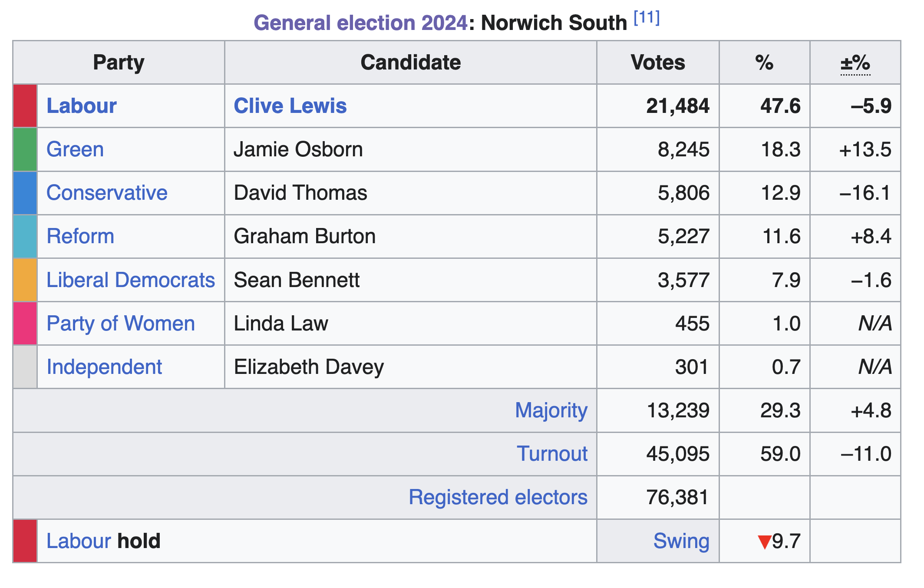
Task: Open citation reference 11
Action: 647,18
